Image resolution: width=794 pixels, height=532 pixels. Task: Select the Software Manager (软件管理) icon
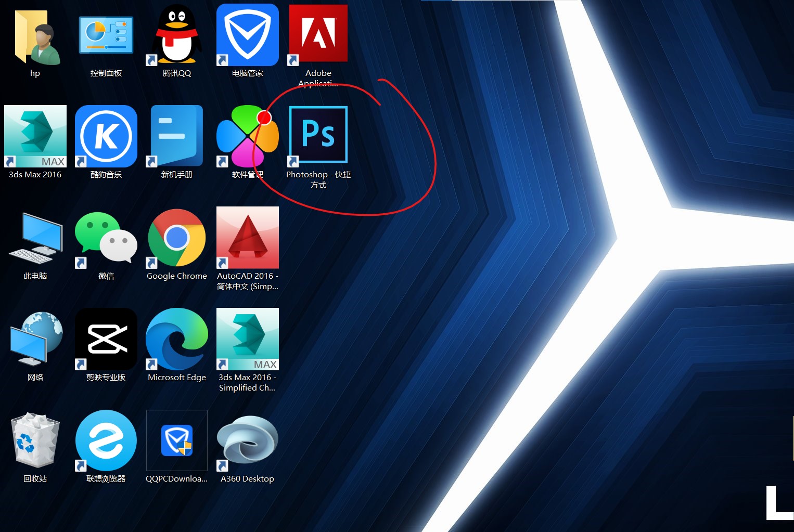(248, 136)
